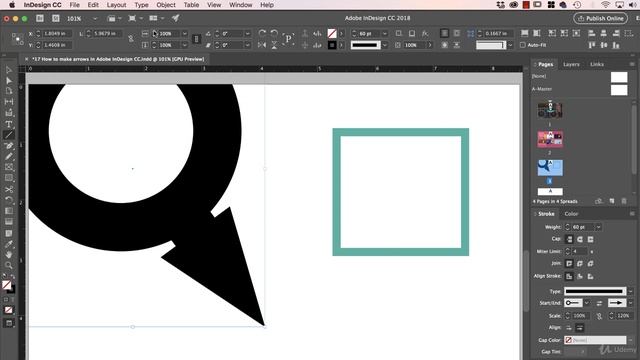Open the start arrowhead dropdown
This screenshot has width=640, height=360.
pyautogui.click(x=587, y=303)
